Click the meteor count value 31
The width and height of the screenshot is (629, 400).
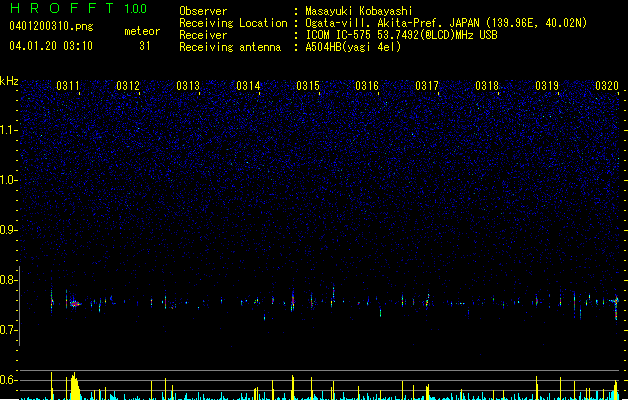pos(144,46)
